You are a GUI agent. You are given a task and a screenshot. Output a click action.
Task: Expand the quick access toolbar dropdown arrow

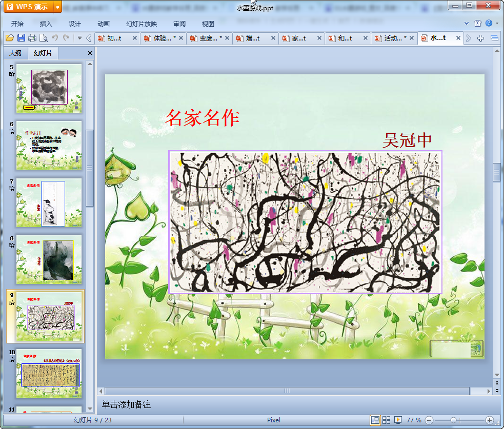[x=79, y=38]
